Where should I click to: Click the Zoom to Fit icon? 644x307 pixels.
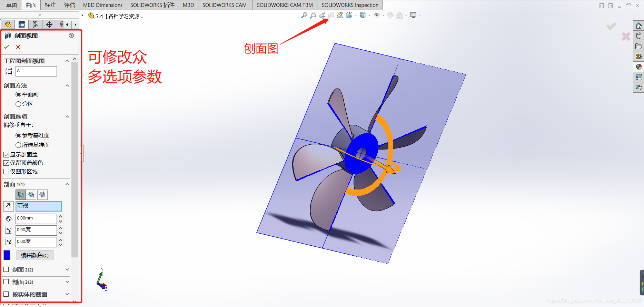[304, 15]
